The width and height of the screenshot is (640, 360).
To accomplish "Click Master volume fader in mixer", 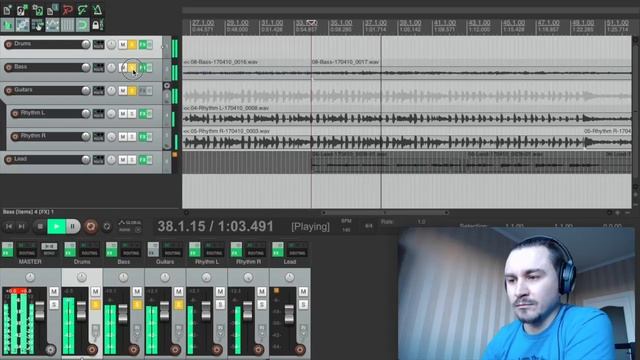I will [40, 311].
